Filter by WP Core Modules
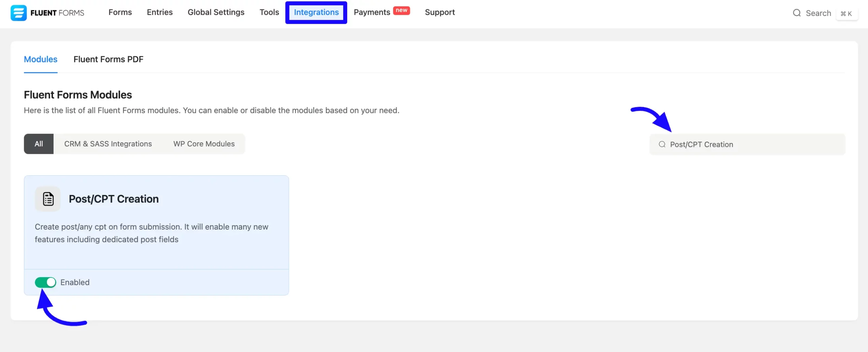This screenshot has width=868, height=352. tap(204, 144)
